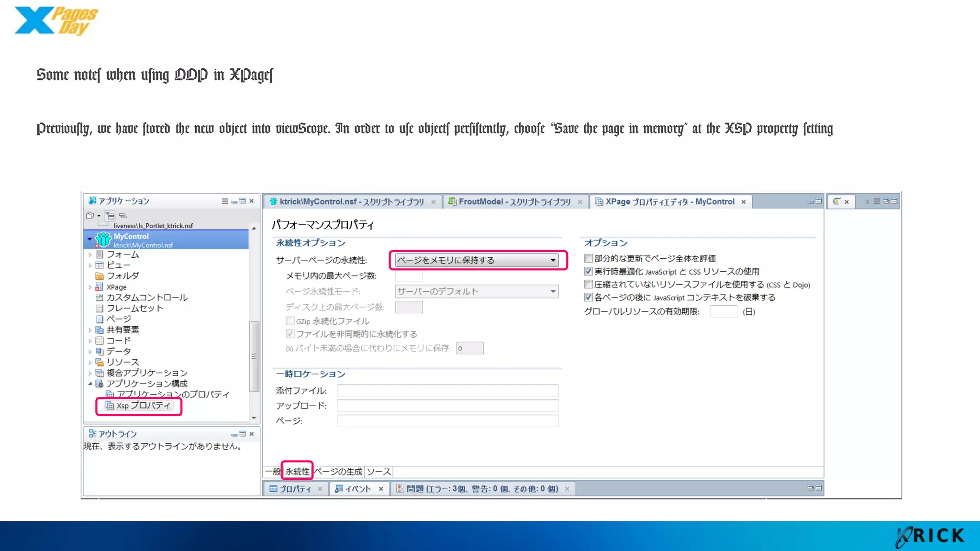Viewport: 980px width, 551px height.
Task: Click the right panel list view icon
Action: coord(877,201)
